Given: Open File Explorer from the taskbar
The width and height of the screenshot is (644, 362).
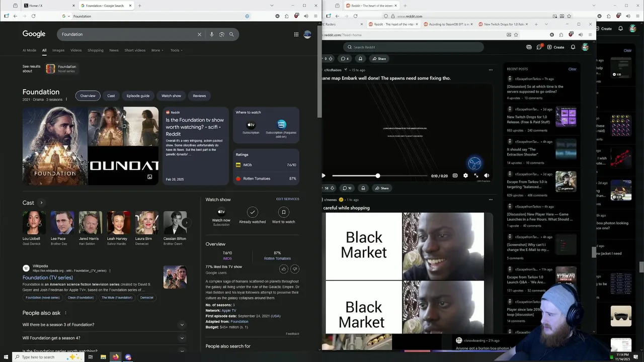Looking at the screenshot, I should (103, 357).
